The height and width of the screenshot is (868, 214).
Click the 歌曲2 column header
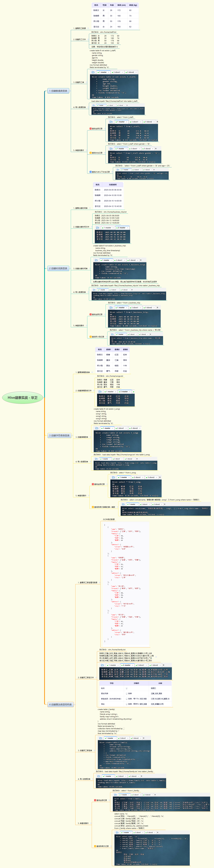point(117,349)
